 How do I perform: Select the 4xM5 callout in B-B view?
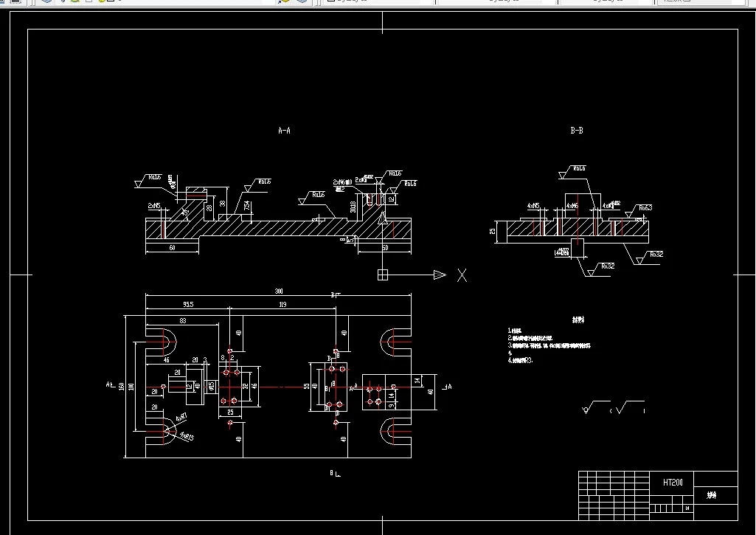(x=533, y=205)
